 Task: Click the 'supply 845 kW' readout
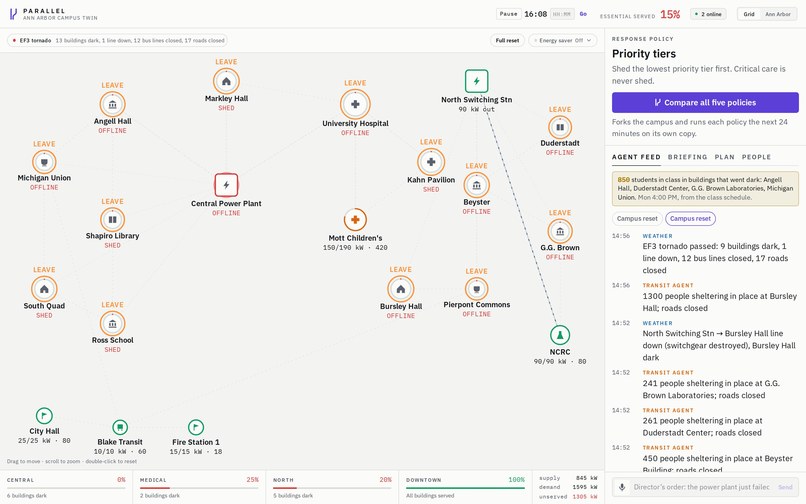click(568, 478)
